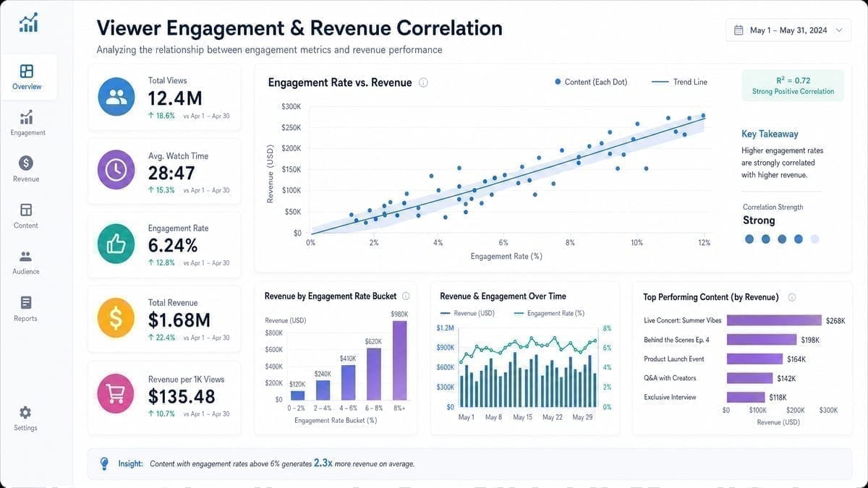The image size is (868, 488).
Task: Click the Engagement Rate thumbs-up icon
Action: tap(116, 244)
